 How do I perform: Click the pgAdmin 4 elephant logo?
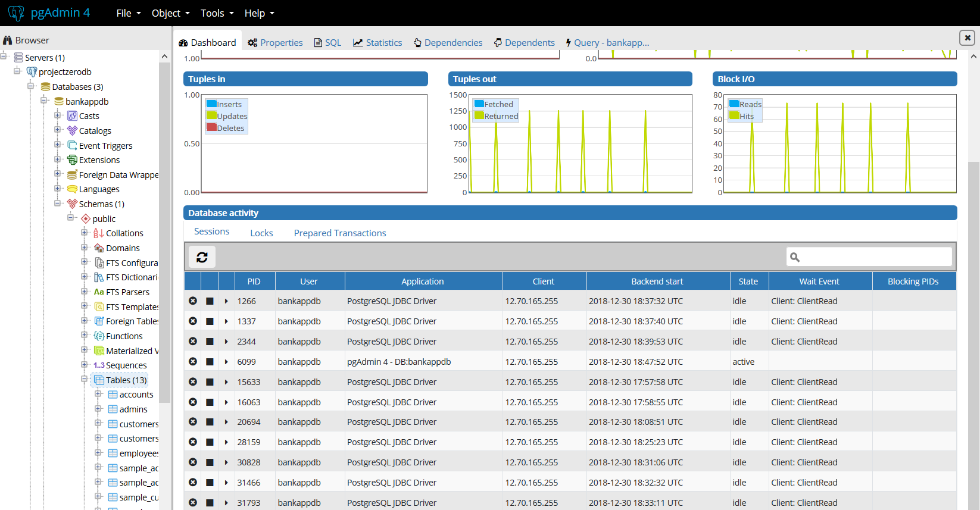point(16,13)
